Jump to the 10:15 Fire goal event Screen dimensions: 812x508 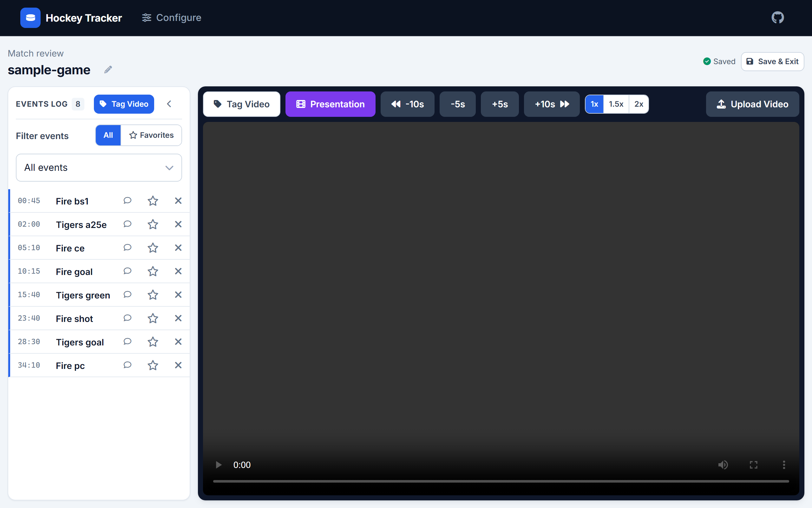(100, 271)
